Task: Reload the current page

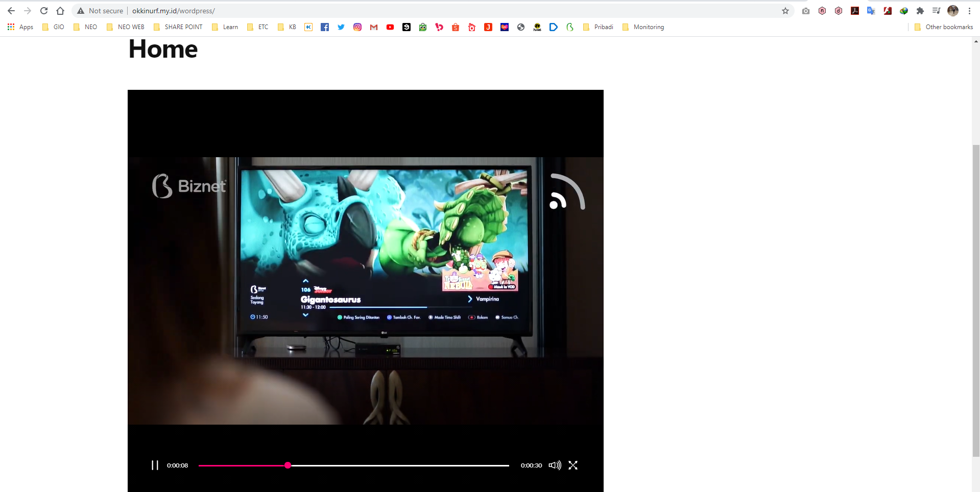Action: (44, 11)
